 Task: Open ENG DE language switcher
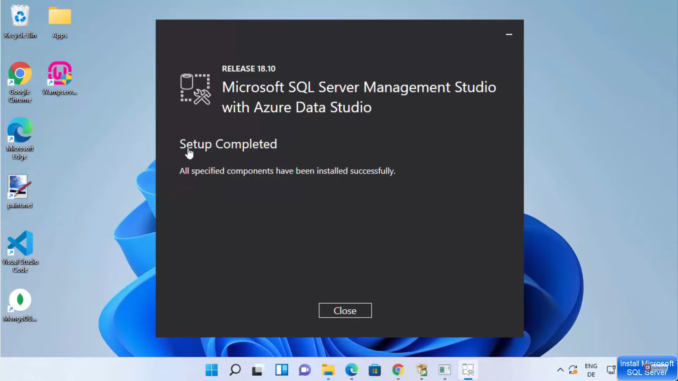click(x=591, y=370)
